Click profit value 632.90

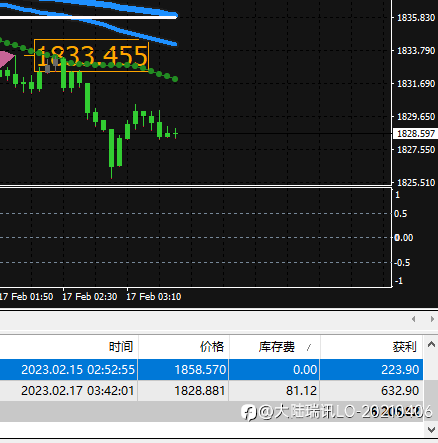400,390
